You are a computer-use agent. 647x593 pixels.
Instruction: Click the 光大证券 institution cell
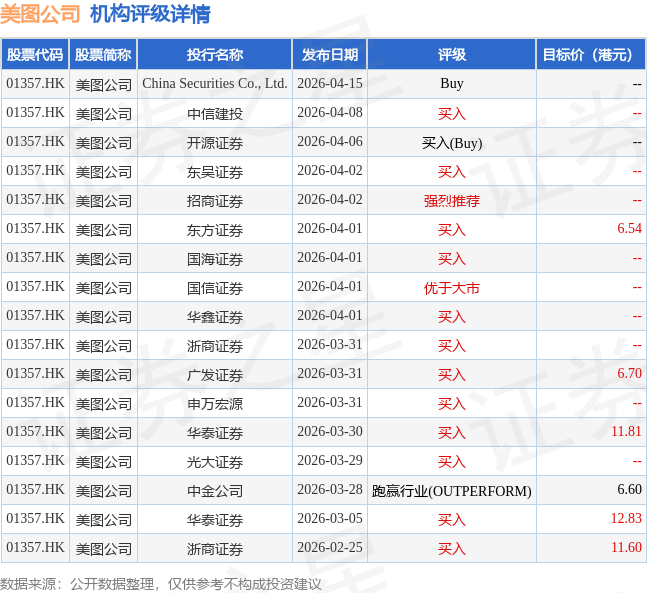(215, 462)
